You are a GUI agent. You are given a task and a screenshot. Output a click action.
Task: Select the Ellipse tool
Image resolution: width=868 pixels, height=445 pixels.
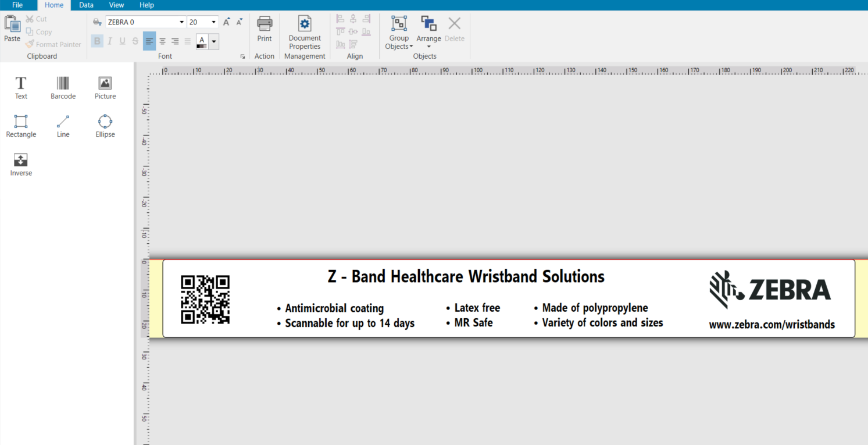tap(105, 126)
